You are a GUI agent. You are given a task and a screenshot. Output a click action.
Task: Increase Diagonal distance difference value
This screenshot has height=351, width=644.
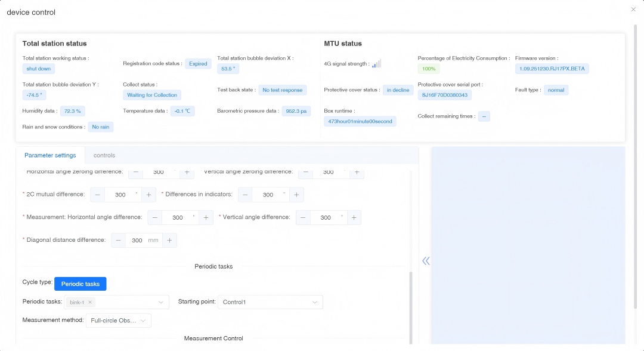click(169, 241)
